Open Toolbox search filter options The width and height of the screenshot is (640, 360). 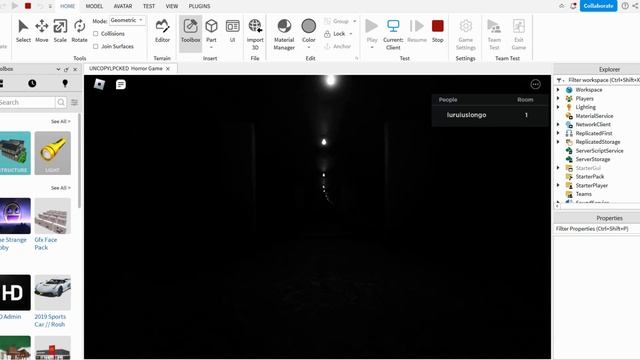[74, 102]
